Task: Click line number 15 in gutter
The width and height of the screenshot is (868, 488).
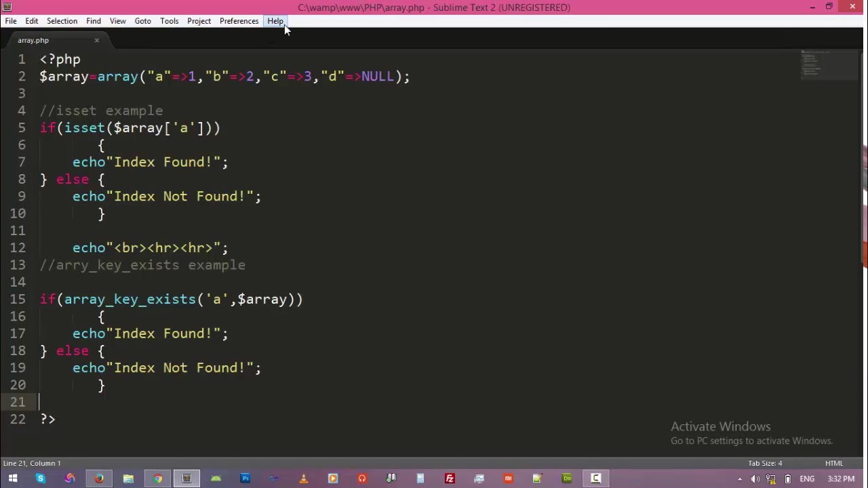Action: tap(18, 299)
